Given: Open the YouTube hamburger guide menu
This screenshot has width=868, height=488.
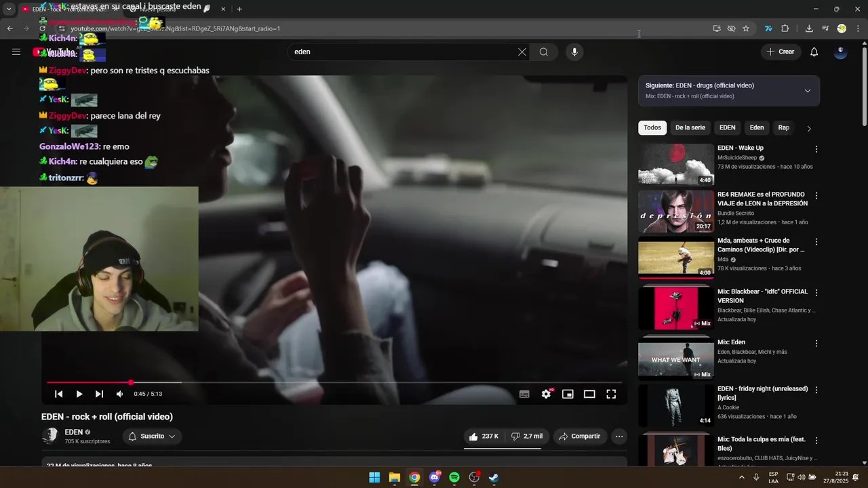Looking at the screenshot, I should click(x=16, y=52).
